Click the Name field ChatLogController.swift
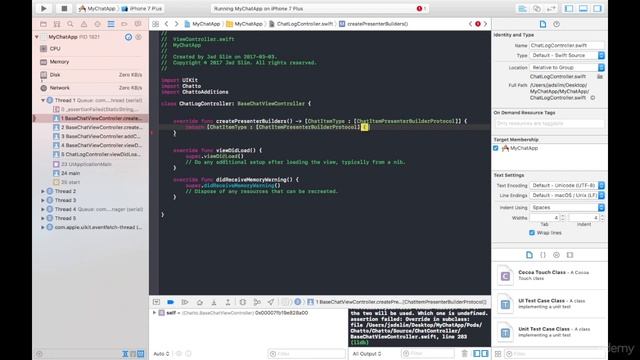This screenshot has width=640, height=360. coord(567,45)
